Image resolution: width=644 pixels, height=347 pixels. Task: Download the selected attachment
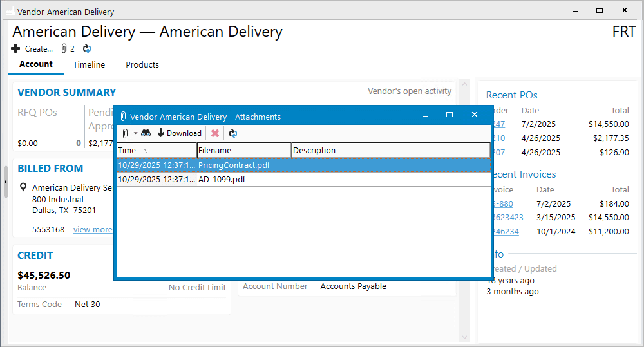(179, 133)
